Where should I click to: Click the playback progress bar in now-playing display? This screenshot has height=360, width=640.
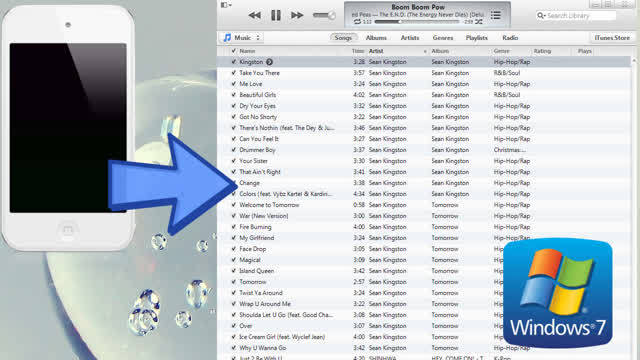[x=417, y=22]
